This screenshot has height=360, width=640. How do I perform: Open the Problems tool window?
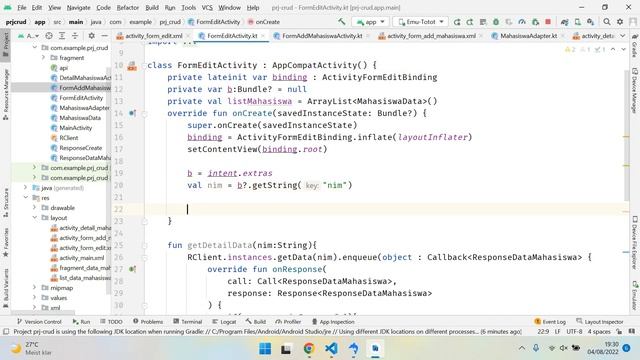[148, 322]
